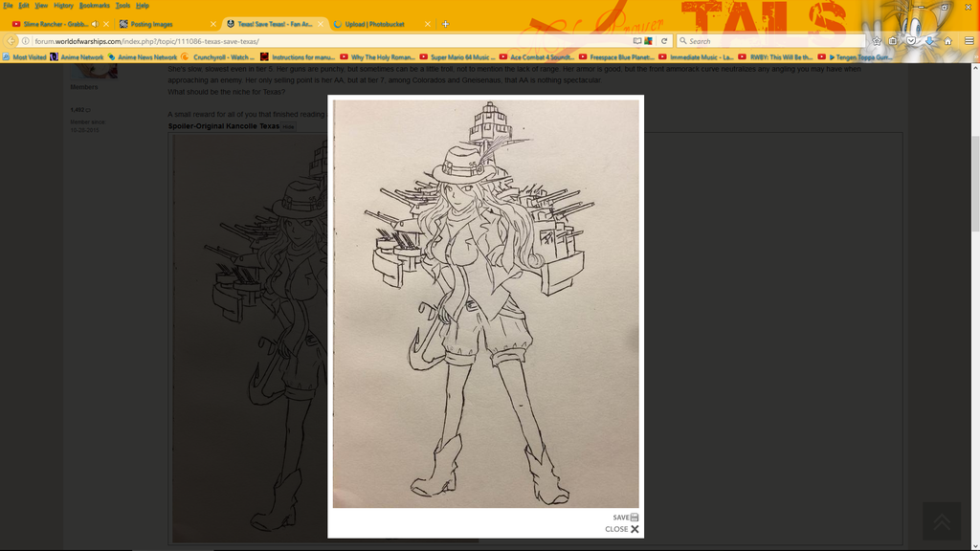Close the Posting Images tab
The height and width of the screenshot is (551, 980).
point(213,24)
